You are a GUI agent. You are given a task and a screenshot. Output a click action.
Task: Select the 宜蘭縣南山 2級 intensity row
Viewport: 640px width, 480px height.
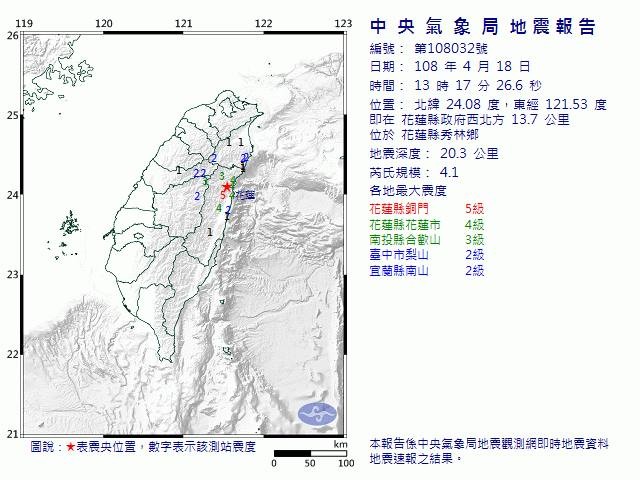[426, 271]
